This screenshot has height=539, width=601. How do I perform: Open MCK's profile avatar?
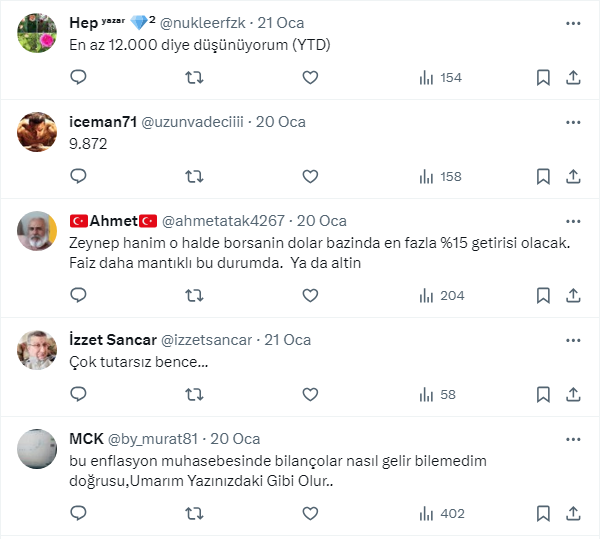[x=38, y=449]
